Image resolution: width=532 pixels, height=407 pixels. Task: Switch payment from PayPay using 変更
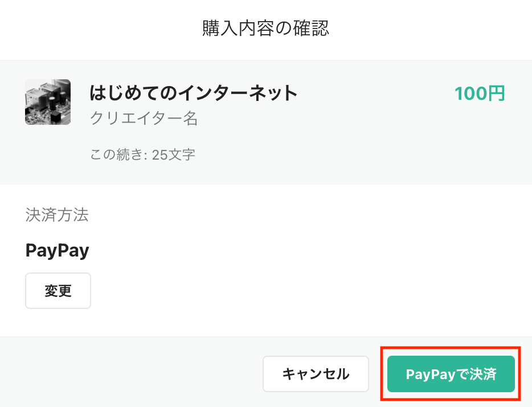[58, 291]
